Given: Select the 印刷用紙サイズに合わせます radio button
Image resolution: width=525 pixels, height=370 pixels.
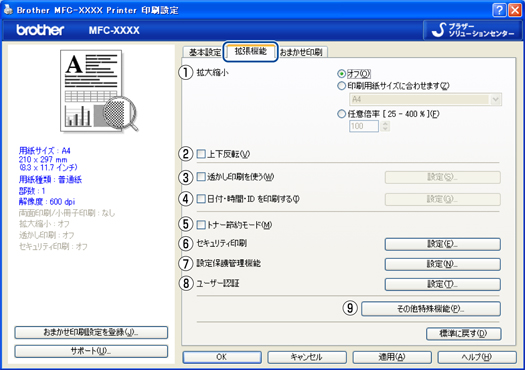Looking at the screenshot, I should [x=341, y=86].
